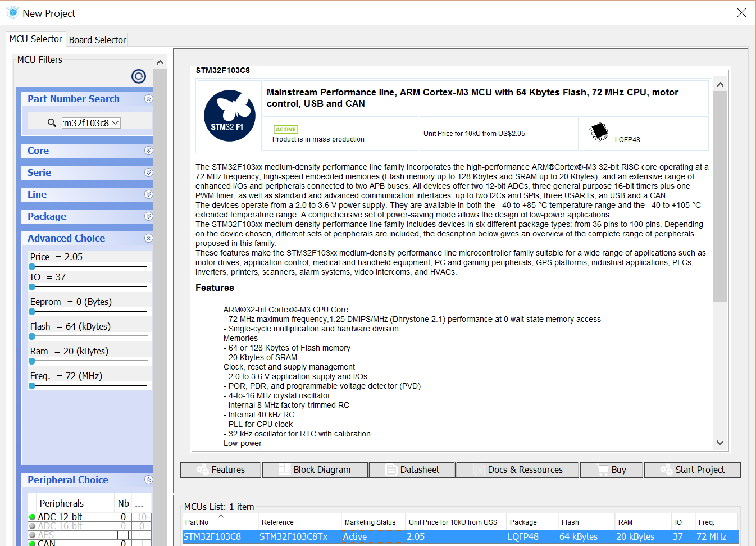Sort by the Reference column header
This screenshot has width=756, height=546.
[x=299, y=522]
